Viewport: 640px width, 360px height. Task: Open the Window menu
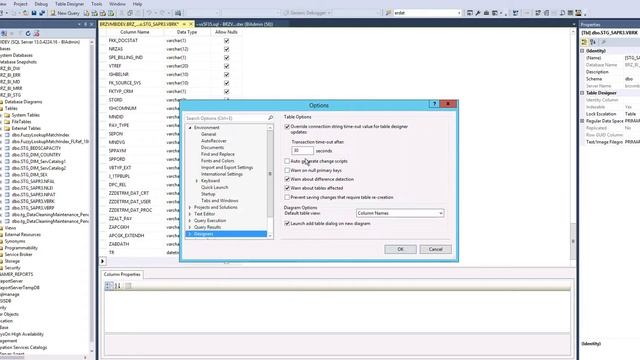(x=117, y=4)
